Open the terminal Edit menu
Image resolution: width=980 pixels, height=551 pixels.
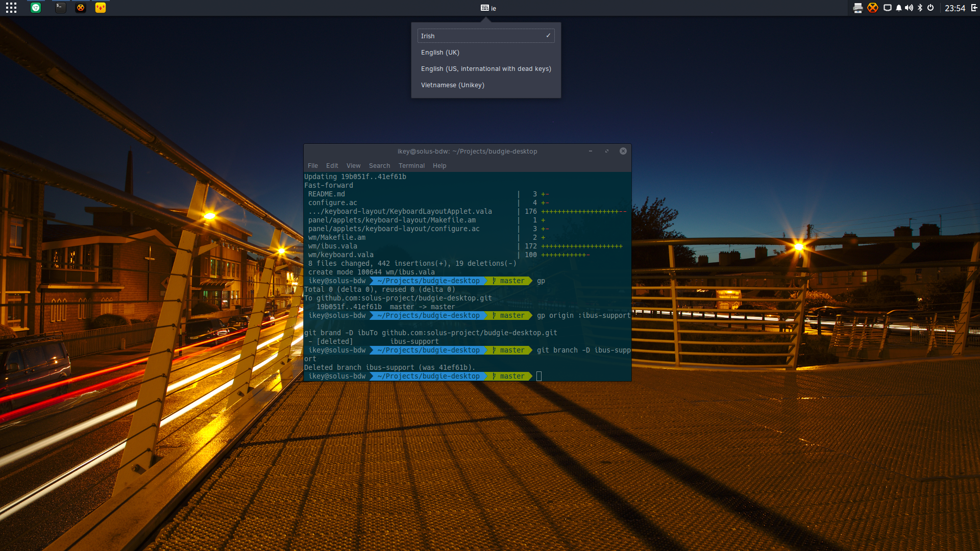point(332,166)
